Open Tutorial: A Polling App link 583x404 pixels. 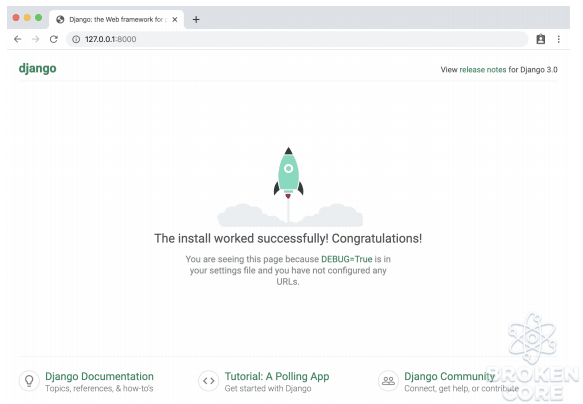(277, 376)
